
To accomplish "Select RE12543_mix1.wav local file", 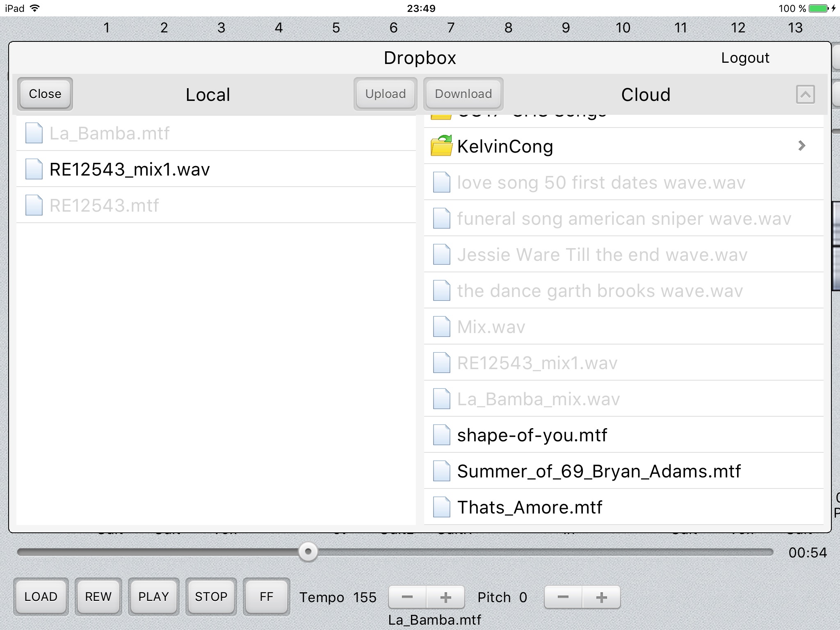I will point(130,168).
